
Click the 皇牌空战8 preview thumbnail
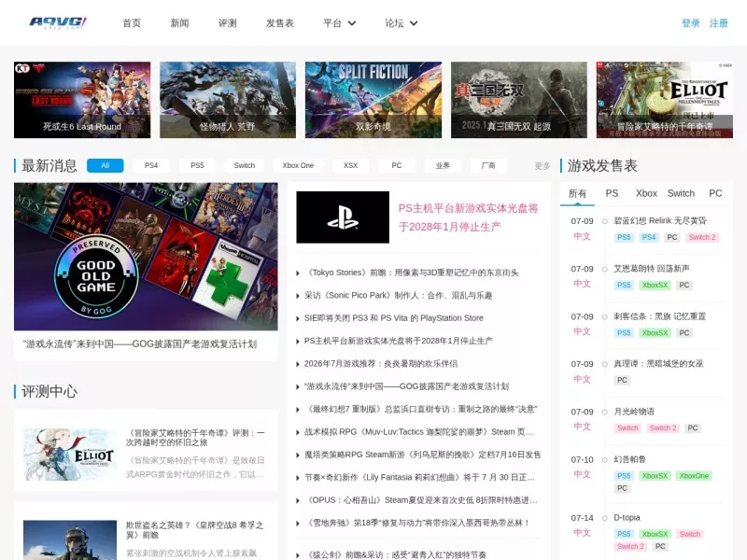[x=70, y=540]
